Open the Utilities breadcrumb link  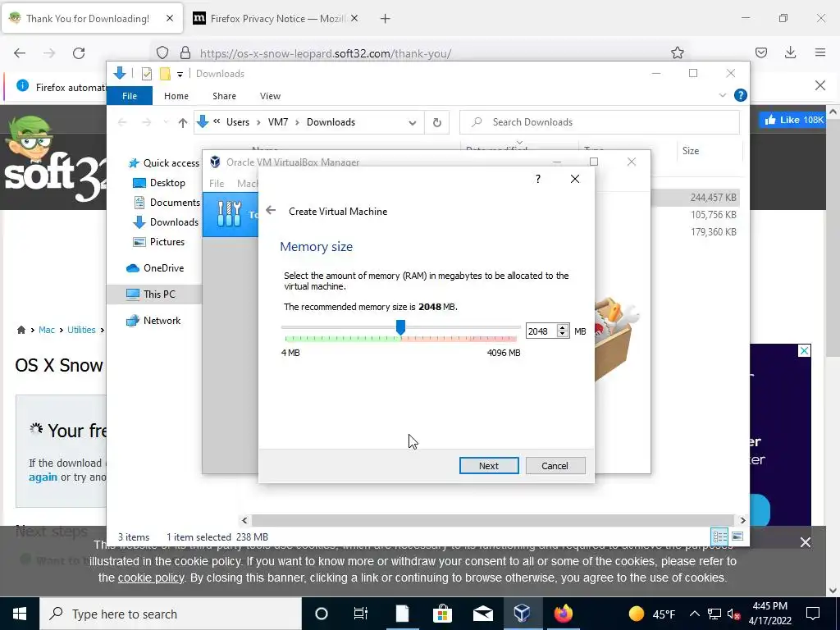(81, 330)
